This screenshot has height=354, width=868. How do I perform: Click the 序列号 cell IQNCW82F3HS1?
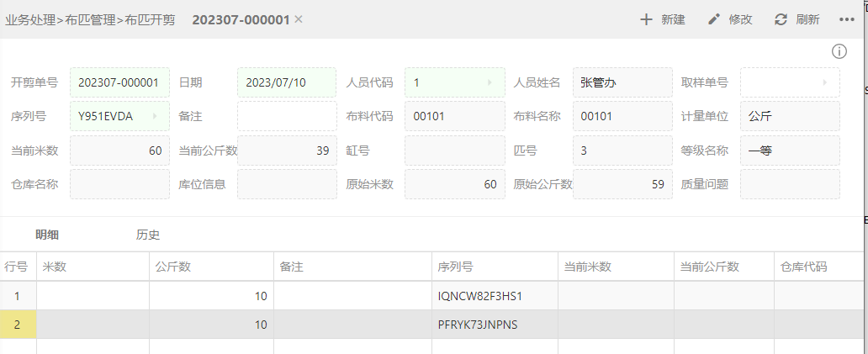(x=480, y=296)
